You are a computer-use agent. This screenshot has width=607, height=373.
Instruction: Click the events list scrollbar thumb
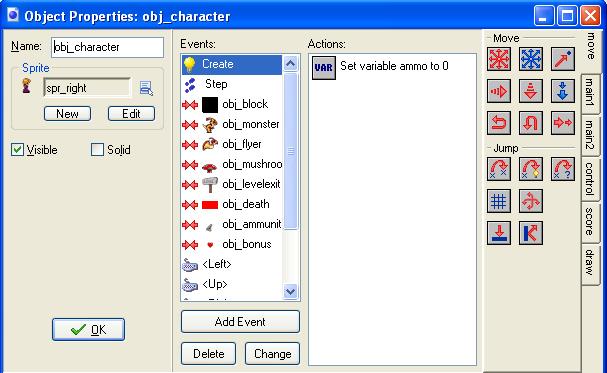(291, 151)
